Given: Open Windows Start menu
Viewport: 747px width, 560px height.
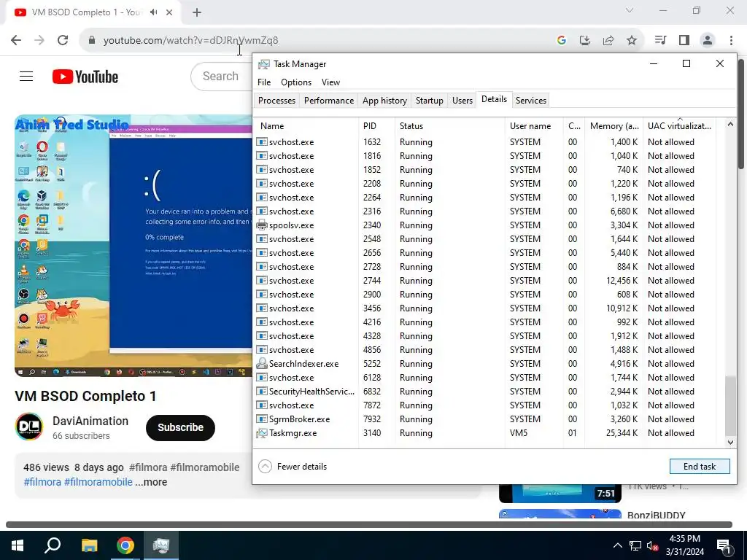Looking at the screenshot, I should pyautogui.click(x=18, y=545).
